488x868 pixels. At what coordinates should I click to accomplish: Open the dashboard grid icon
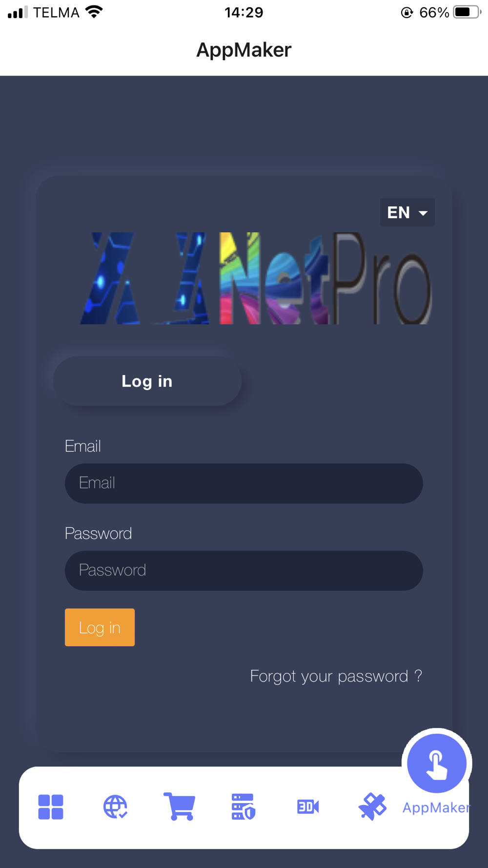point(51,806)
